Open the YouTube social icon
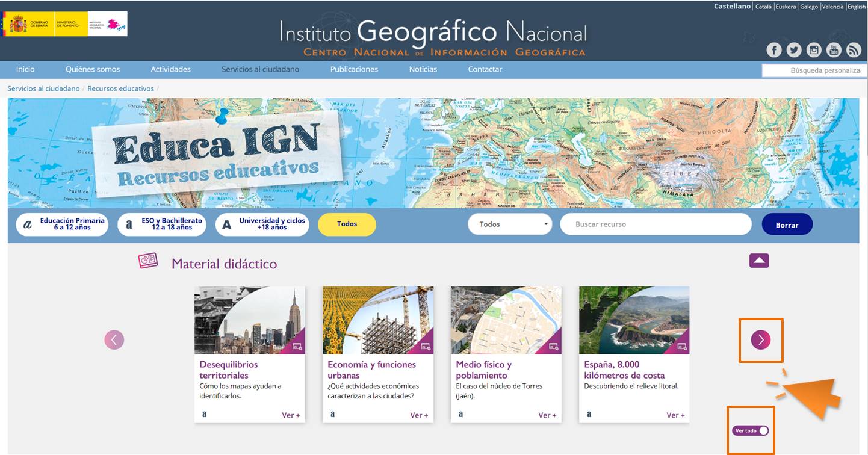Viewport: 868px width, 455px height. pyautogui.click(x=834, y=50)
